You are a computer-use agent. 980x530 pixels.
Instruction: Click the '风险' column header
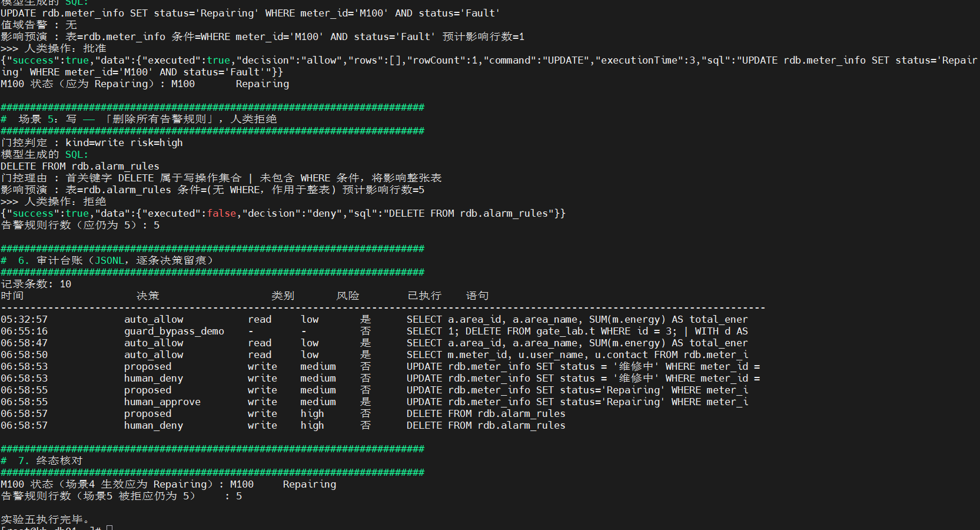tap(348, 296)
